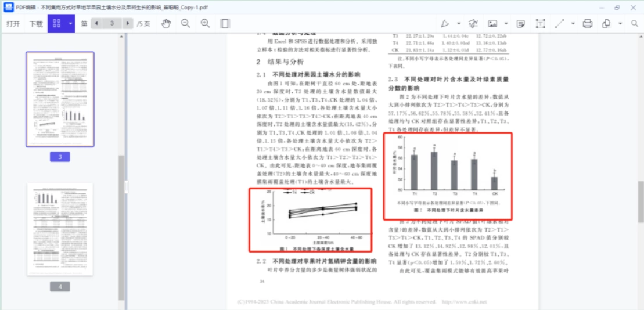Switch to single page view icon
This screenshot has width=644, height=310.
click(x=225, y=24)
